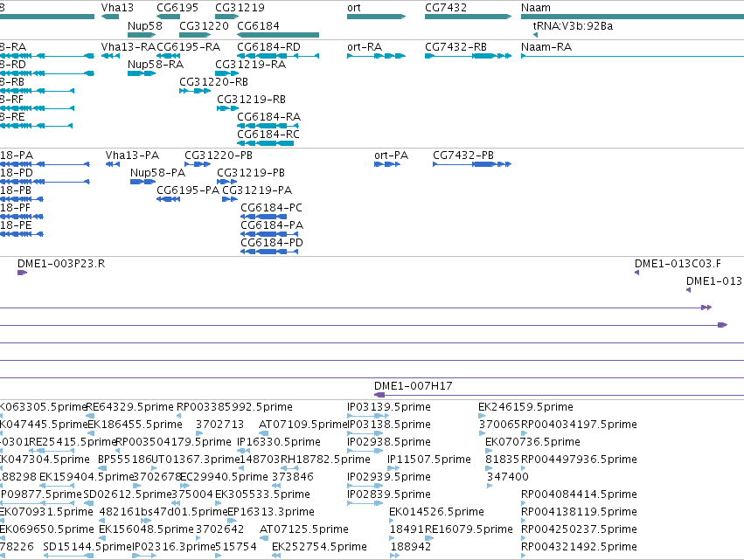Image resolution: width=744 pixels, height=560 pixels.
Task: Select the CG6184-RD transcript label
Action: (x=268, y=47)
